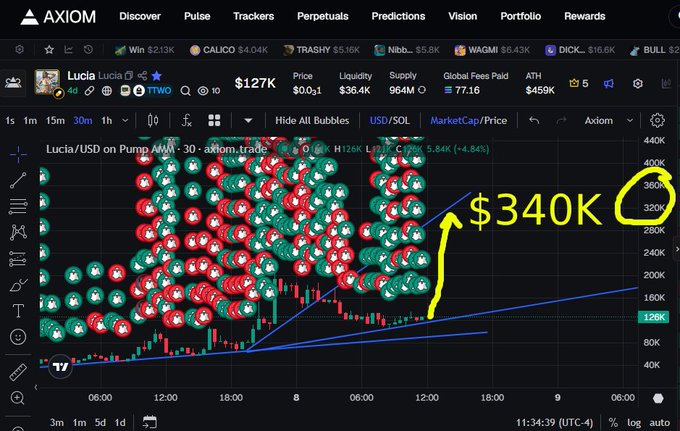
Task: Toggle Hide All Bubbles
Action: pos(312,121)
